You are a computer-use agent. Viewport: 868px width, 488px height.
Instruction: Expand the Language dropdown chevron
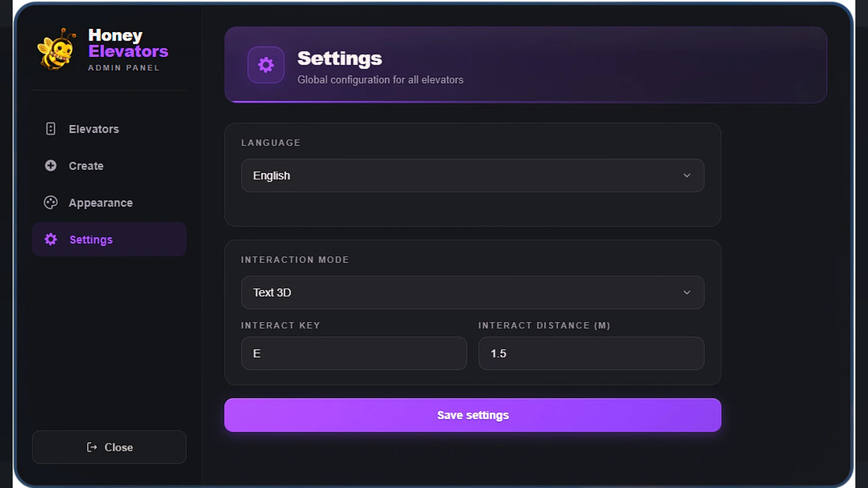click(687, 175)
